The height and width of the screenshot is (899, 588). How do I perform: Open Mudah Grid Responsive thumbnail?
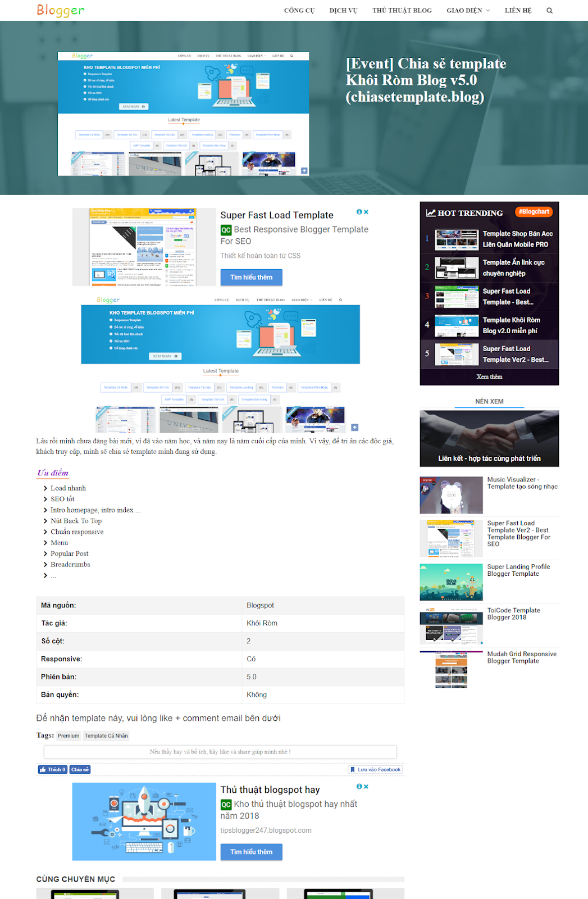pos(451,669)
